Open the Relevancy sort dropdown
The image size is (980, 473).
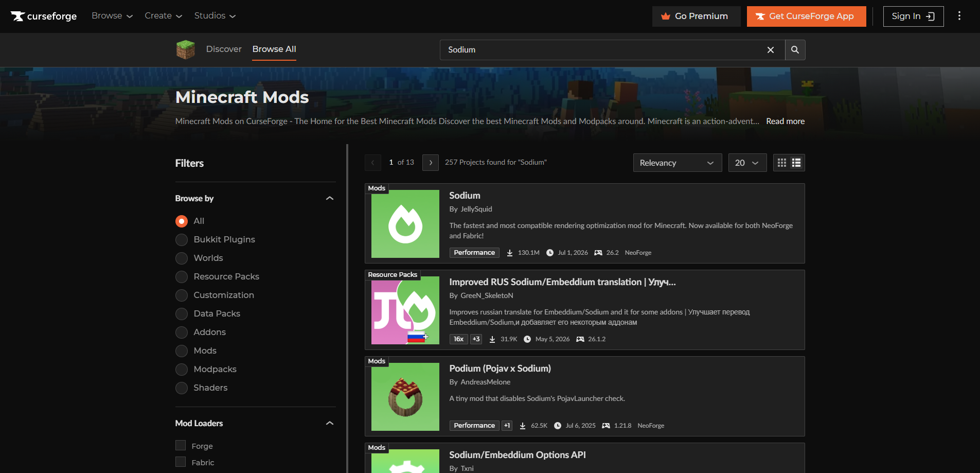678,163
